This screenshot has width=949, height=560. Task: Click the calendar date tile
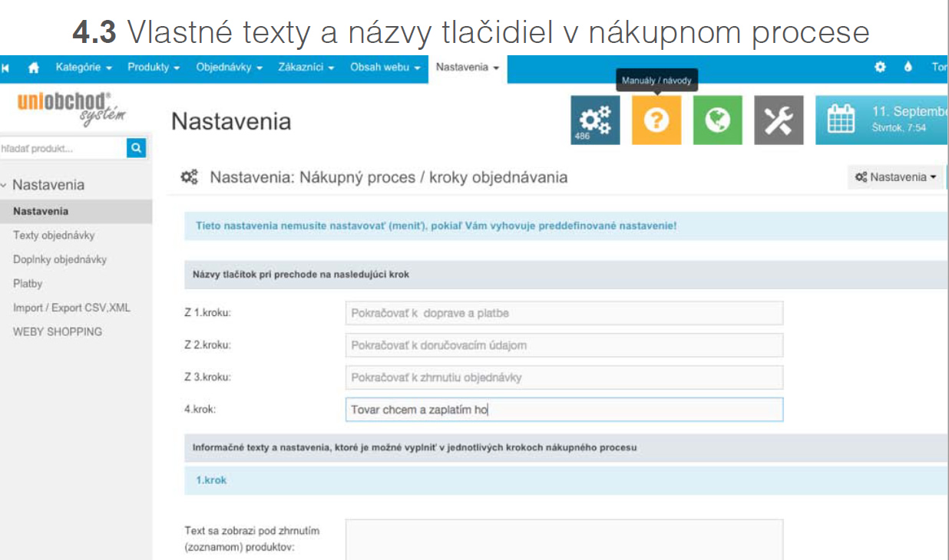[881, 120]
